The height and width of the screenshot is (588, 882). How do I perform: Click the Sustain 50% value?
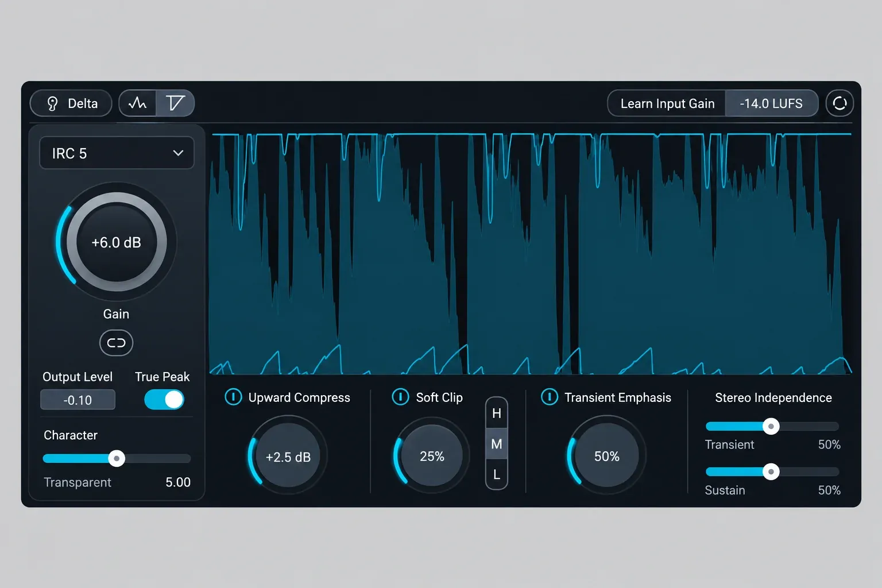point(829,490)
